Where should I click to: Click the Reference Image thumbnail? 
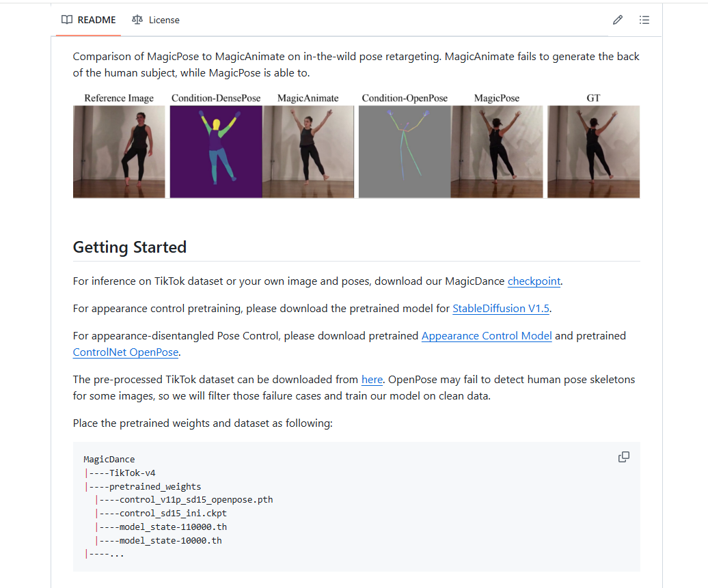(x=119, y=152)
